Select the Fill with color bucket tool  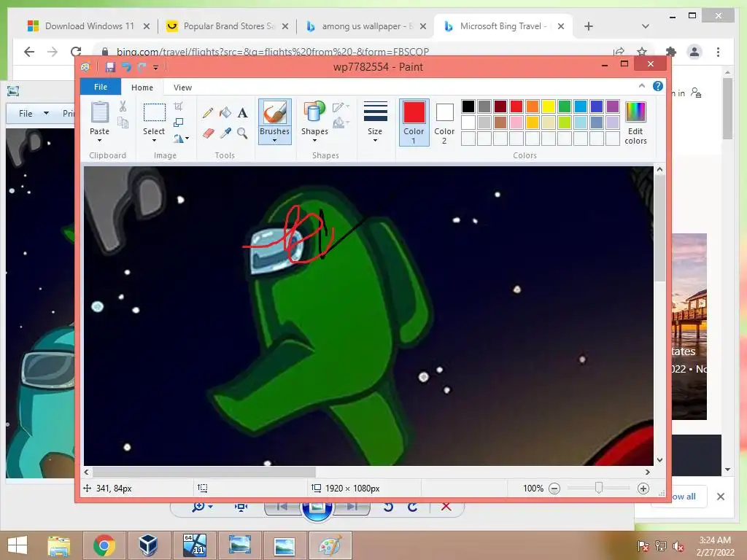pyautogui.click(x=225, y=113)
